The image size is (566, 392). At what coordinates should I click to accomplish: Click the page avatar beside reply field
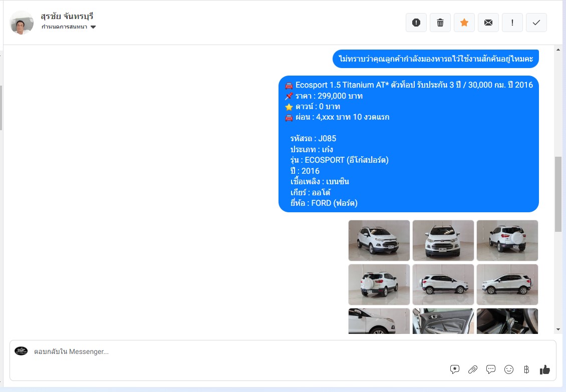coord(21,351)
